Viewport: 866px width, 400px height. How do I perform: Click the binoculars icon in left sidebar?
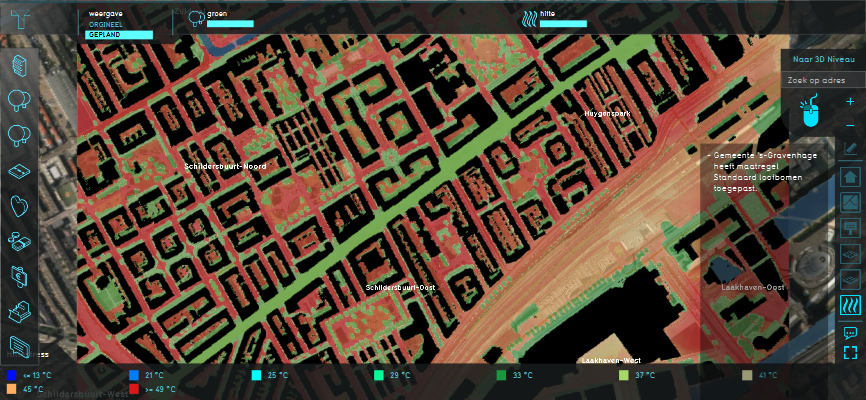[19, 240]
